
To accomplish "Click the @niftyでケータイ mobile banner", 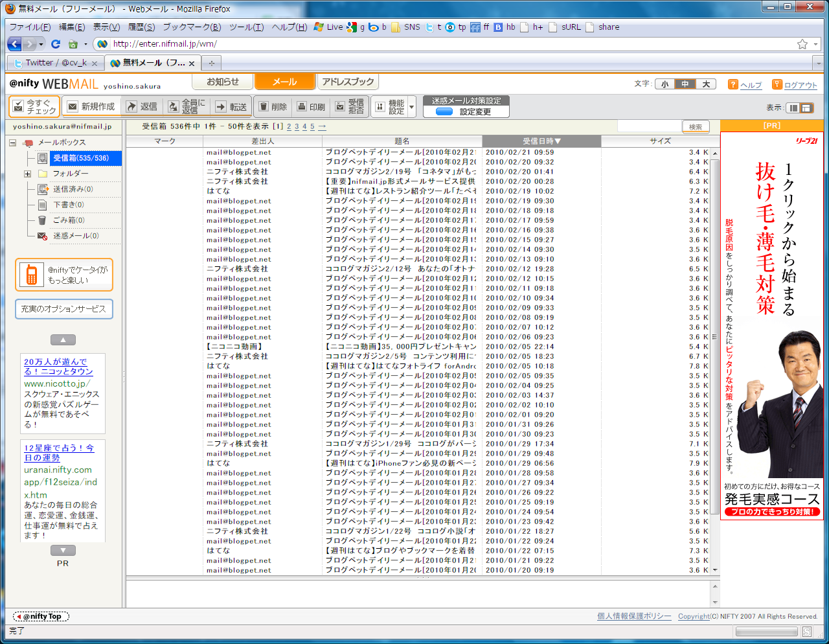I will pyautogui.click(x=64, y=275).
